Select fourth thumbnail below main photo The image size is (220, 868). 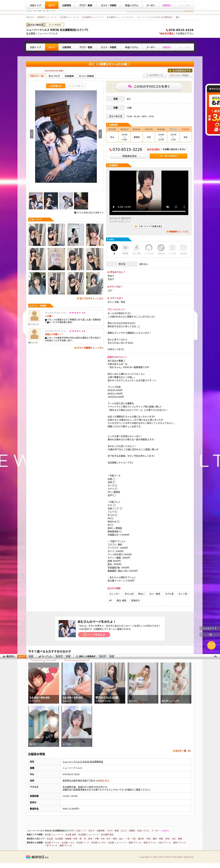click(81, 201)
